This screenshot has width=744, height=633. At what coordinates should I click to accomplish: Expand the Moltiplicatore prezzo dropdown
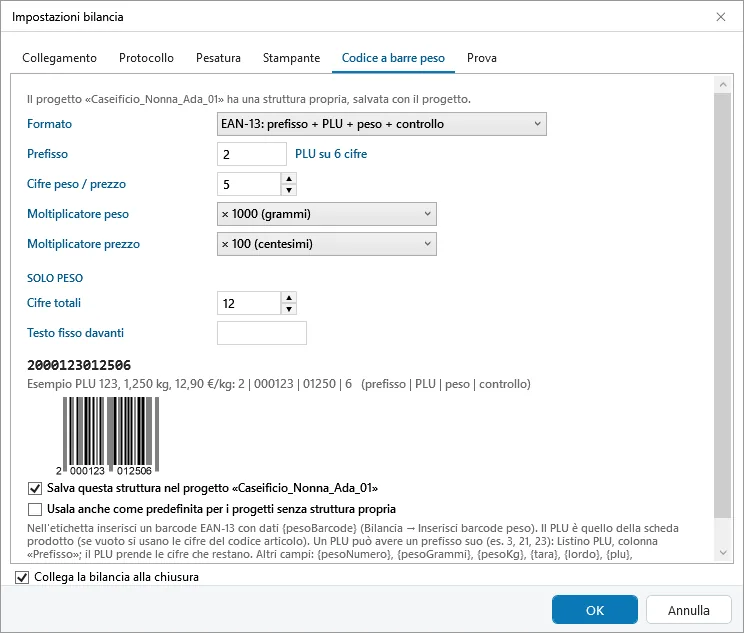click(326, 244)
